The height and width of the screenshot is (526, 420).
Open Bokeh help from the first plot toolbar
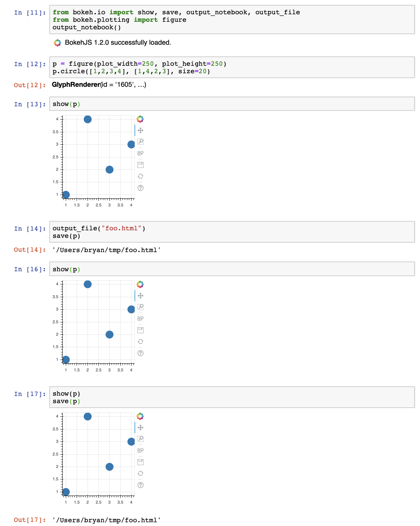click(141, 187)
